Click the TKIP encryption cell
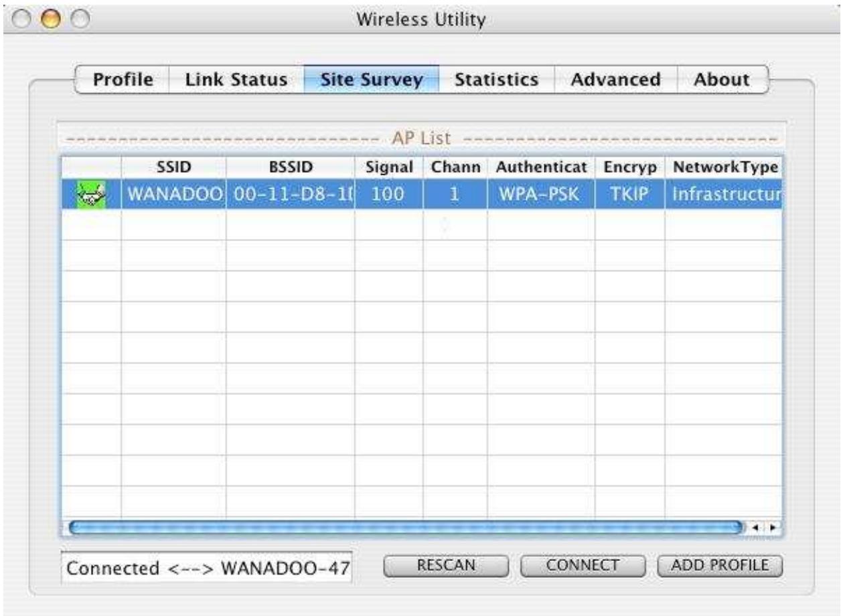The width and height of the screenshot is (841, 616). click(x=629, y=195)
